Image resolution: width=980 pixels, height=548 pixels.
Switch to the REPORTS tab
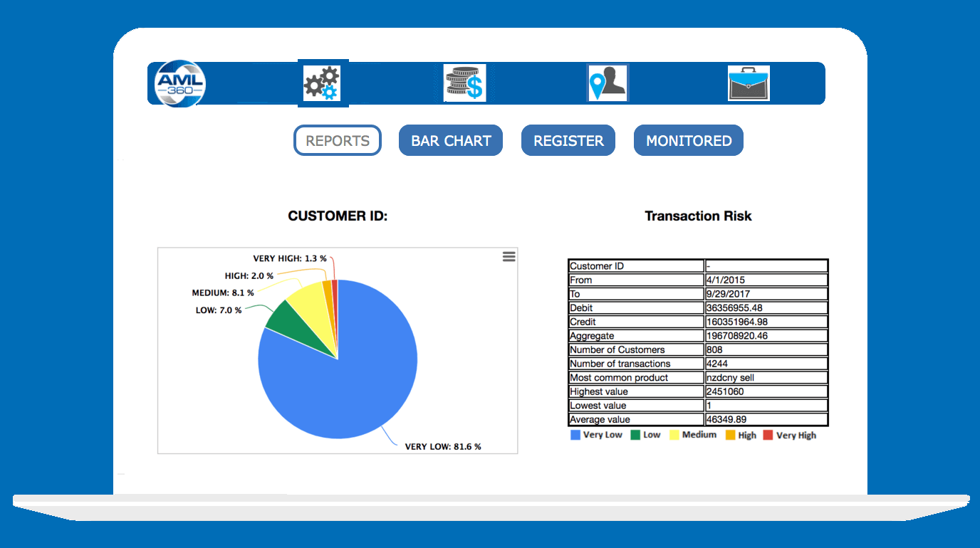pos(338,141)
